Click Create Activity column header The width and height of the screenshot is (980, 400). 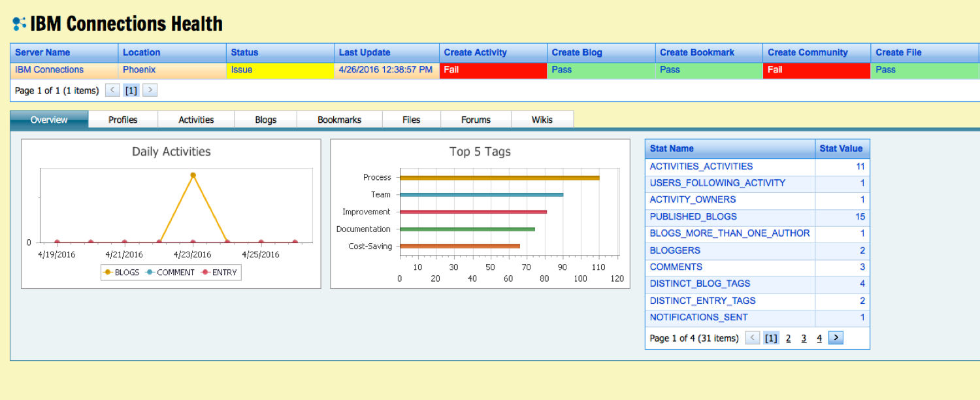pos(493,52)
